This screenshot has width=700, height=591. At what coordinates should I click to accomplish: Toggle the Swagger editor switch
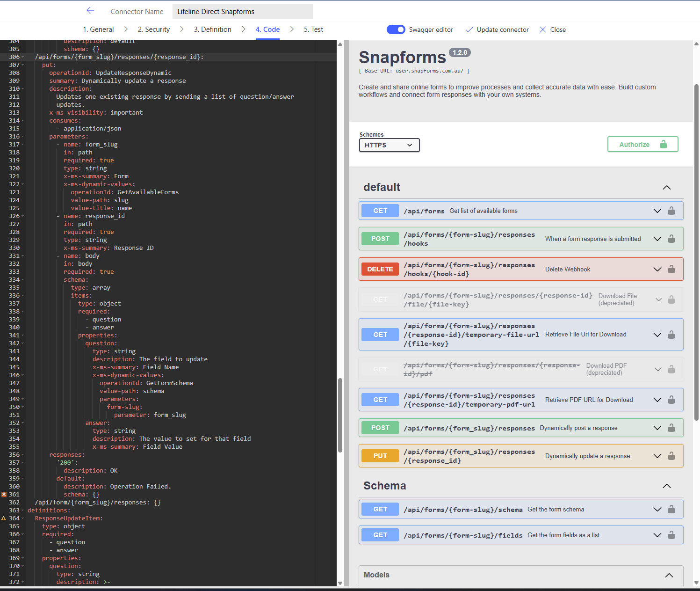click(396, 29)
